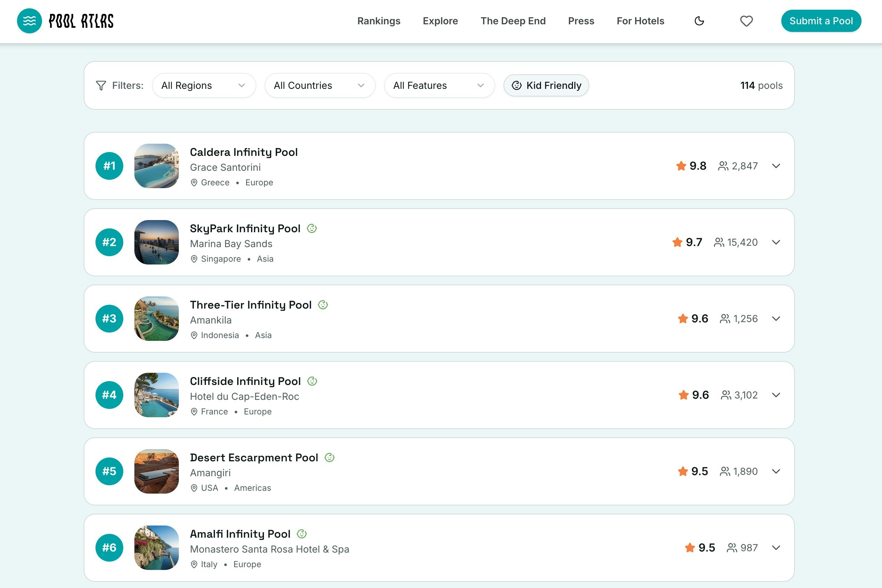882x588 pixels.
Task: Click the reviewers icon beside 2,847
Action: 723,166
